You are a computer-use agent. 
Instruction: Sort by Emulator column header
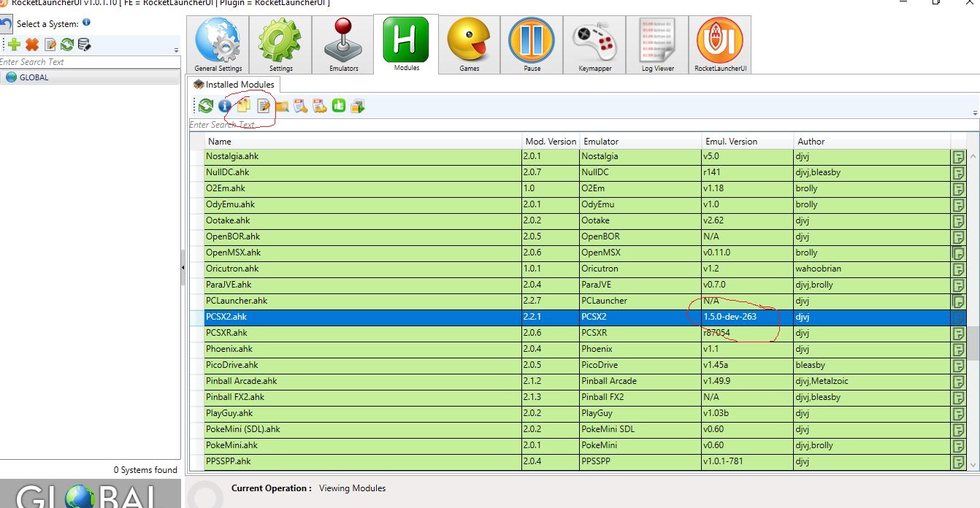[x=640, y=142]
